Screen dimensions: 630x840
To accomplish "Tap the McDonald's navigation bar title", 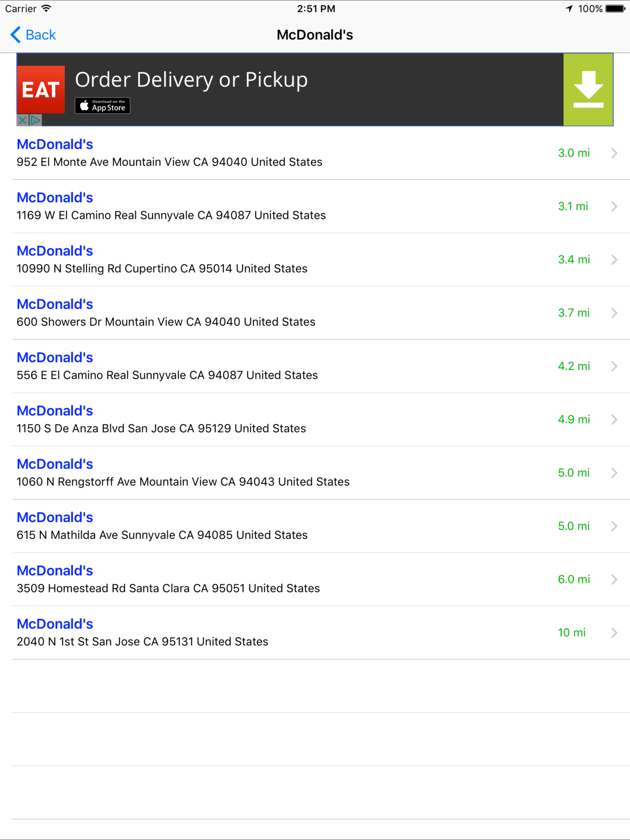I will pos(315,35).
